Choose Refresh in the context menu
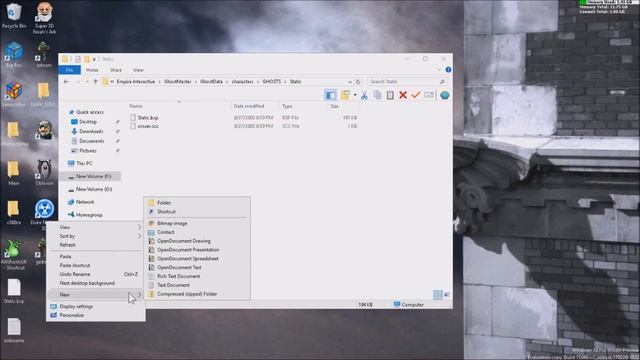 pyautogui.click(x=96, y=245)
